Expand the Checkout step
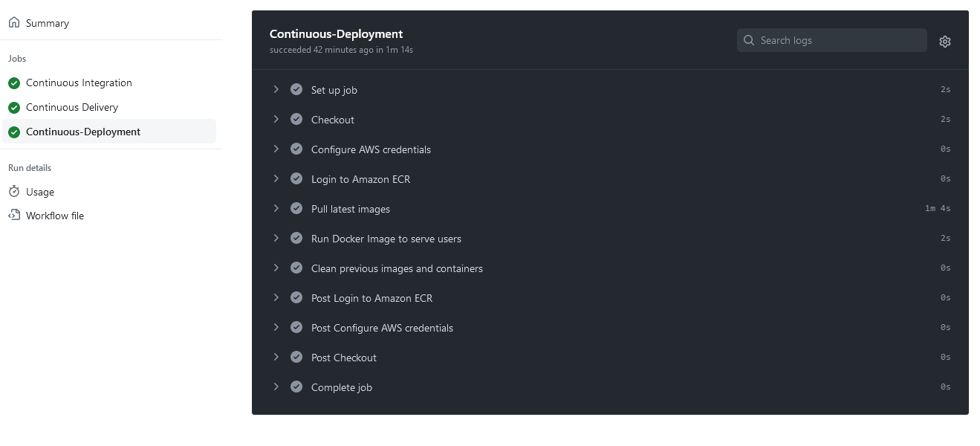 tap(276, 119)
